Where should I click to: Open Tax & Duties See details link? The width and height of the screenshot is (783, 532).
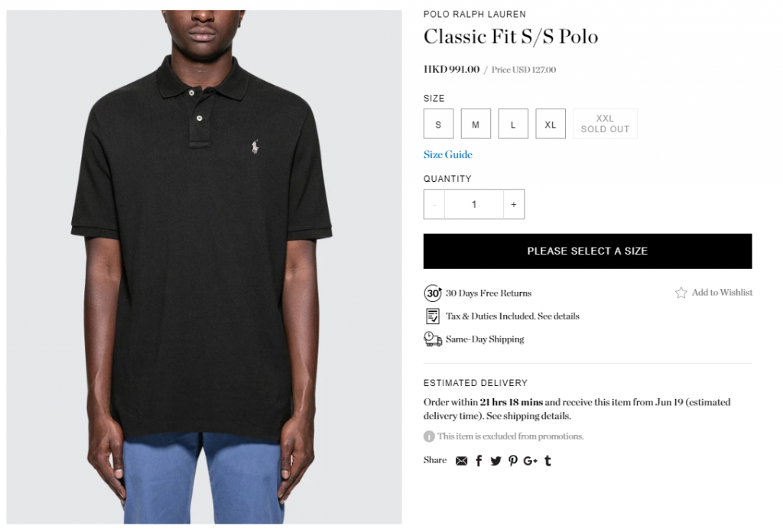tap(558, 316)
